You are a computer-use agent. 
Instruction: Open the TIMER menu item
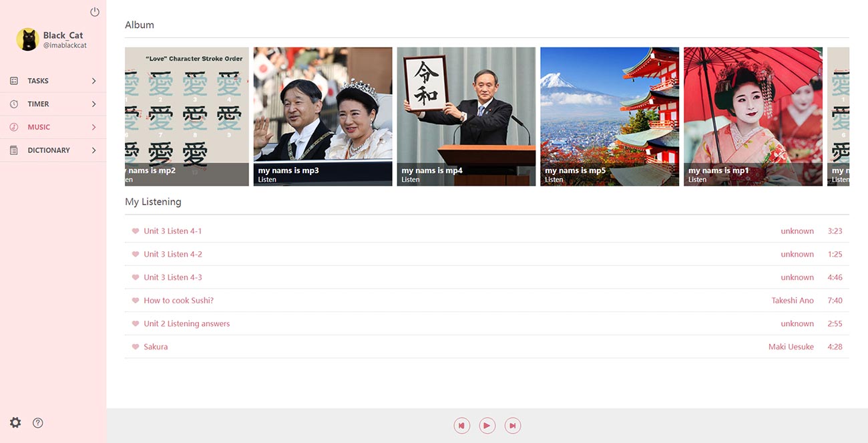[53, 104]
